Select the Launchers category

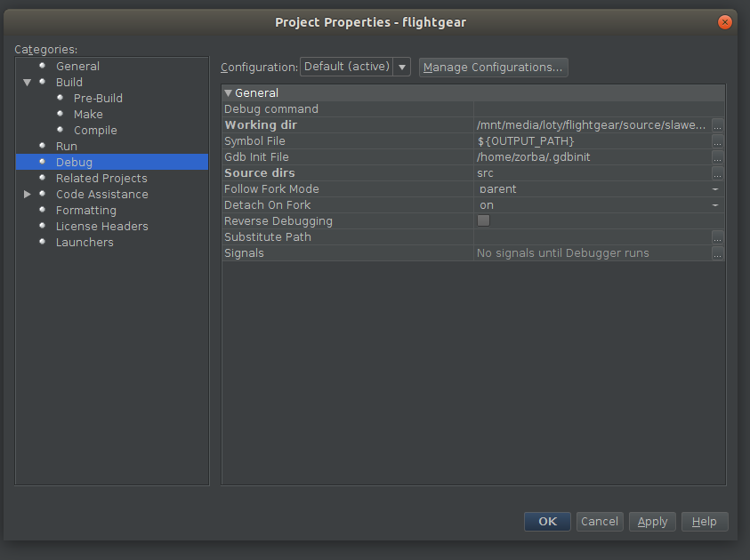[x=85, y=243]
